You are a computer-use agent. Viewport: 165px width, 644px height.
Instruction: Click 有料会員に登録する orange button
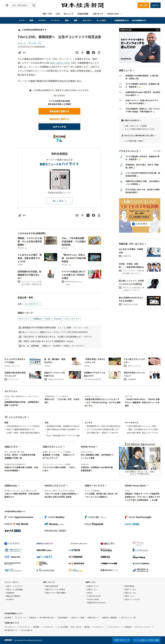tap(59, 111)
